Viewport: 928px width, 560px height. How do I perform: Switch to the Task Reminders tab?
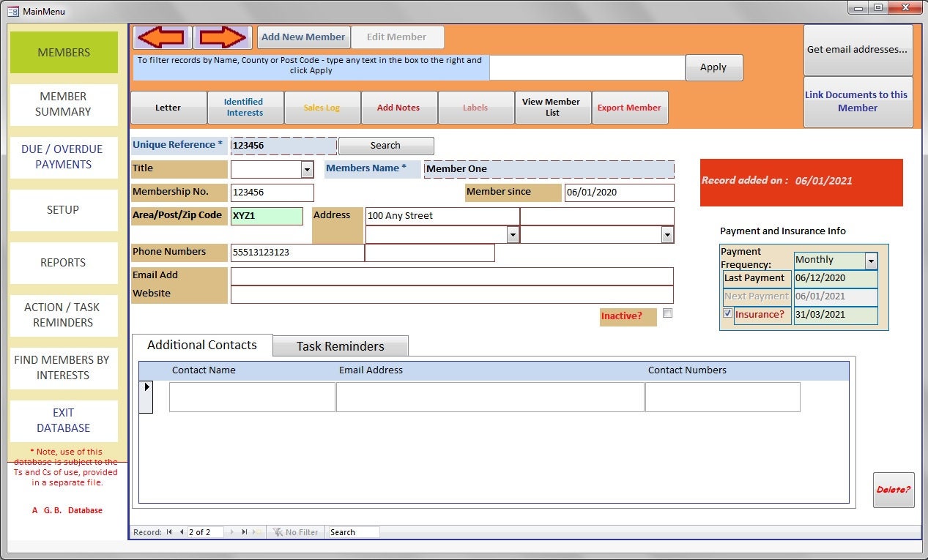click(340, 346)
